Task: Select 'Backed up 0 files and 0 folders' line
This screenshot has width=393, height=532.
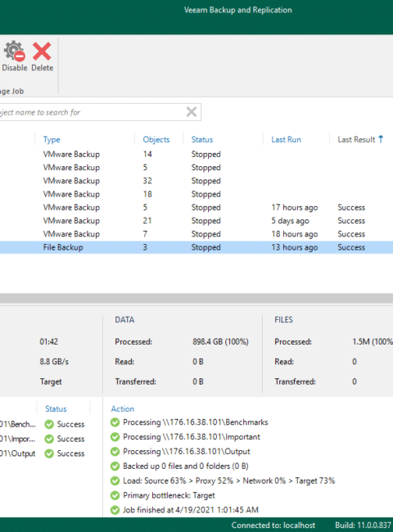Action: click(186, 466)
